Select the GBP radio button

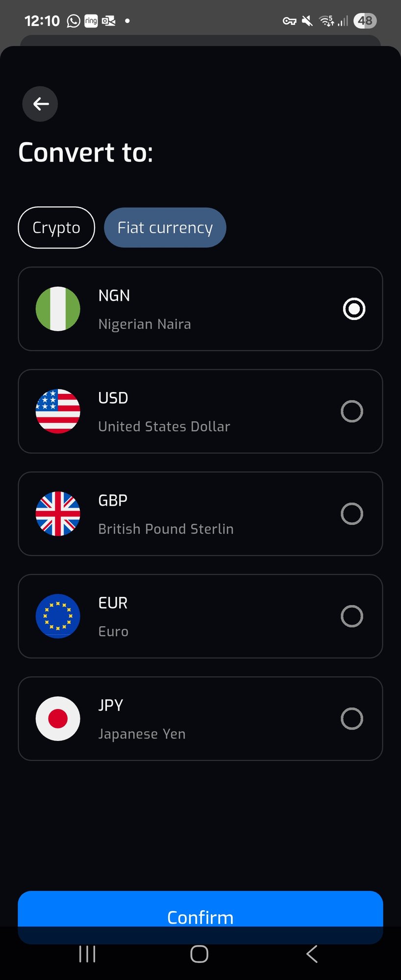coord(352,514)
